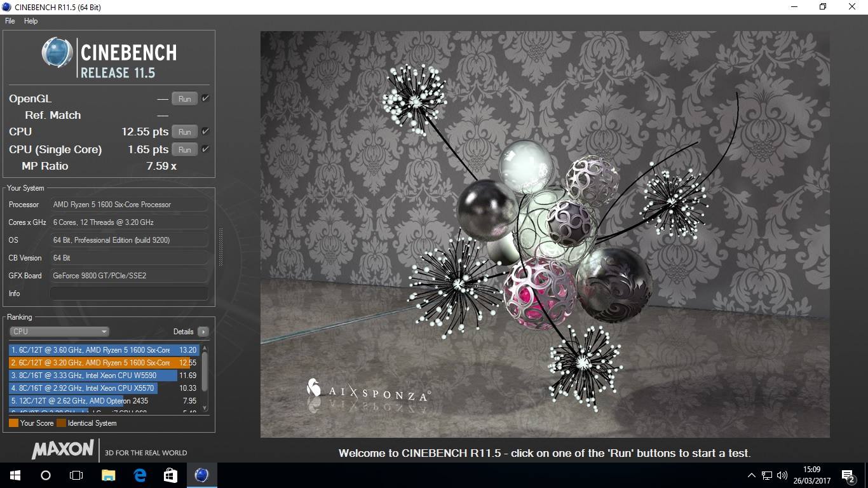Click the title bar Cinebench app icon
Screen dimensions: 868x488
coord(7,7)
